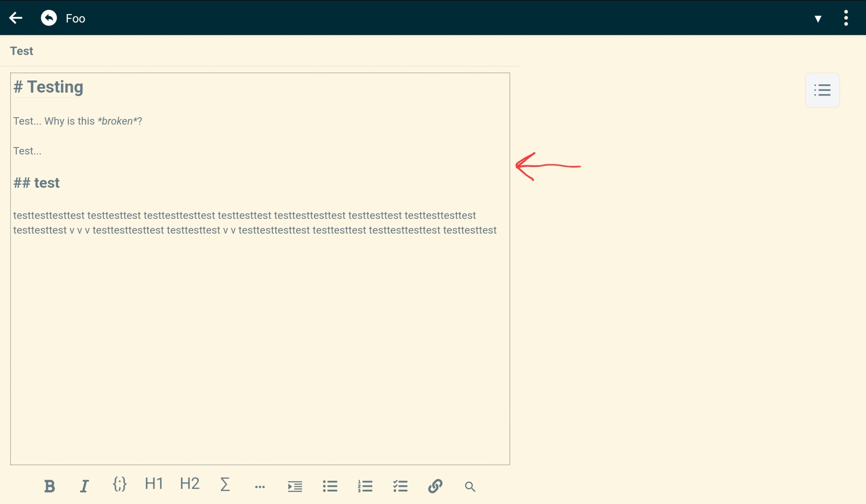Screen dimensions: 866x504
Task: Apply Heading 1 formatting
Action: [x=154, y=484]
